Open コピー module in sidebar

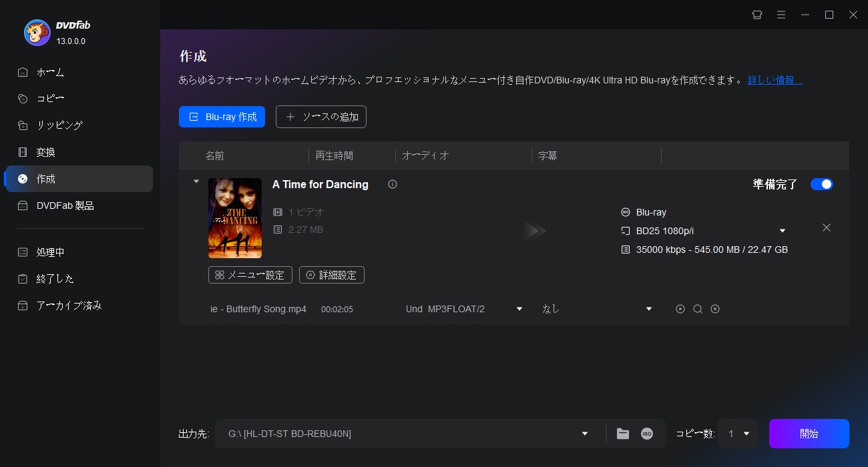pyautogui.click(x=79, y=99)
